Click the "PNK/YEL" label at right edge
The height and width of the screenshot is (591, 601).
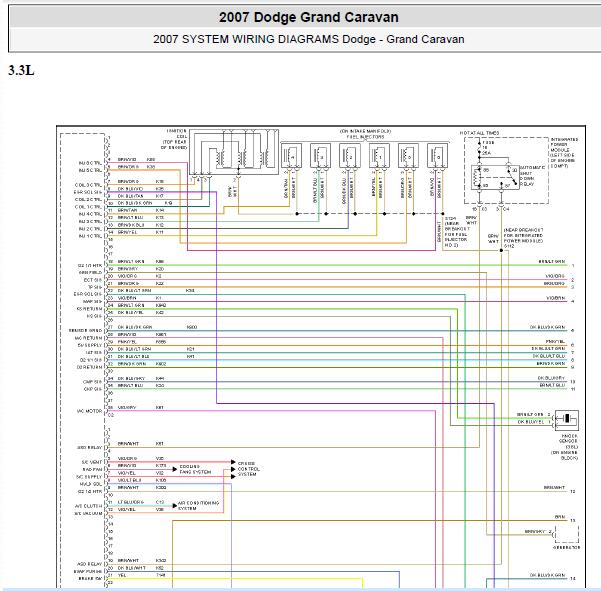[555, 341]
